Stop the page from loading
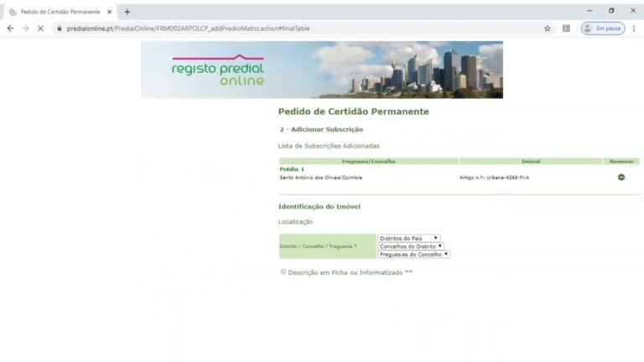Screen dimensions: 644x362 click(x=40, y=28)
